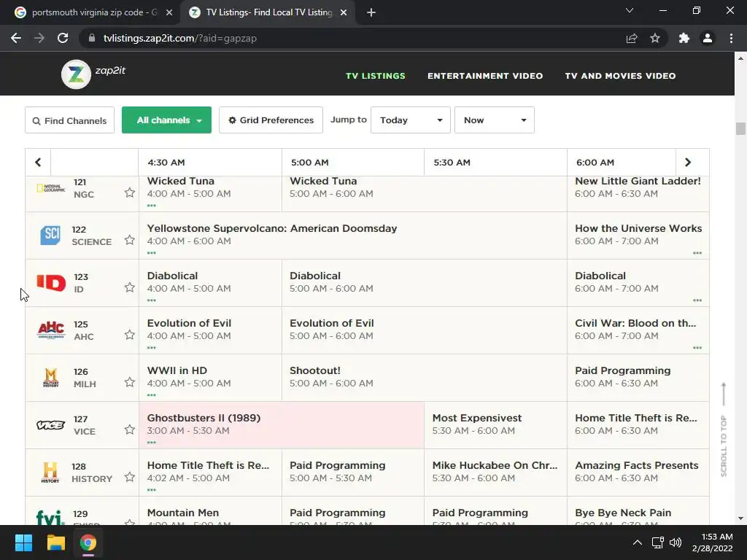This screenshot has height=560, width=747.
Task: Open Mike Huckabee listing on HISTORY
Action: pyautogui.click(x=495, y=472)
